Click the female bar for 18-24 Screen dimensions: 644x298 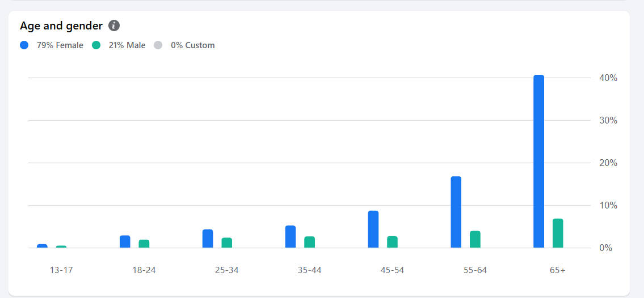tap(125, 242)
